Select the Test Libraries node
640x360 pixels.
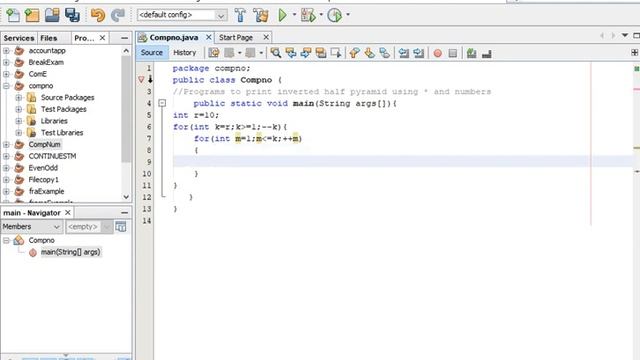(x=62, y=133)
